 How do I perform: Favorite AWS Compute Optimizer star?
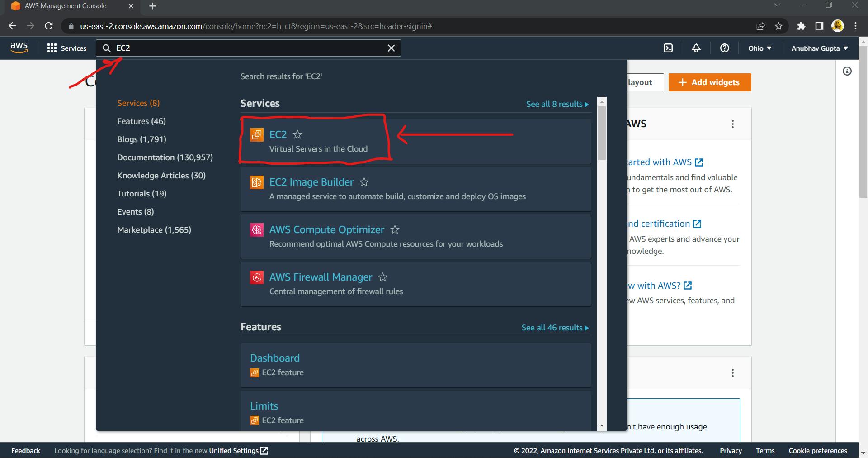point(395,229)
